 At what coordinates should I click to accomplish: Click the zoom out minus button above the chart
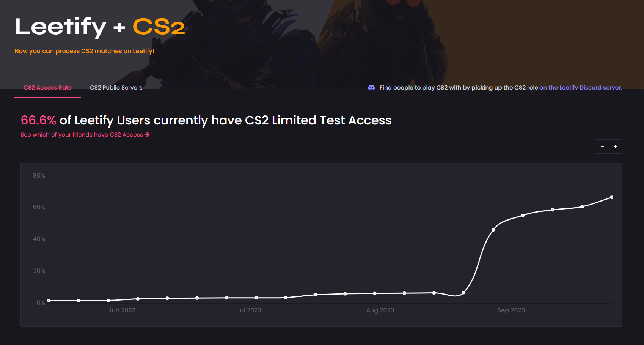[602, 147]
